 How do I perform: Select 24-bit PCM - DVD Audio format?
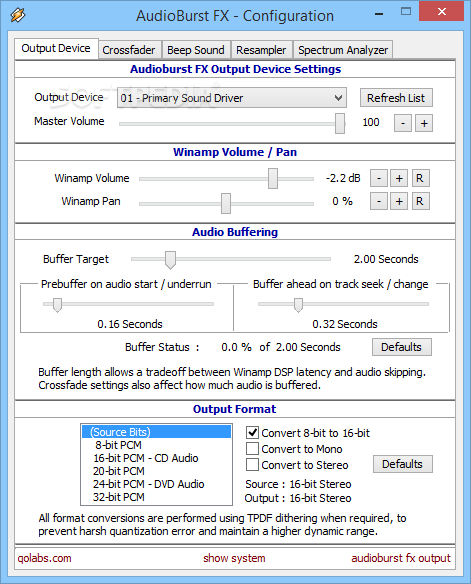pos(156,484)
